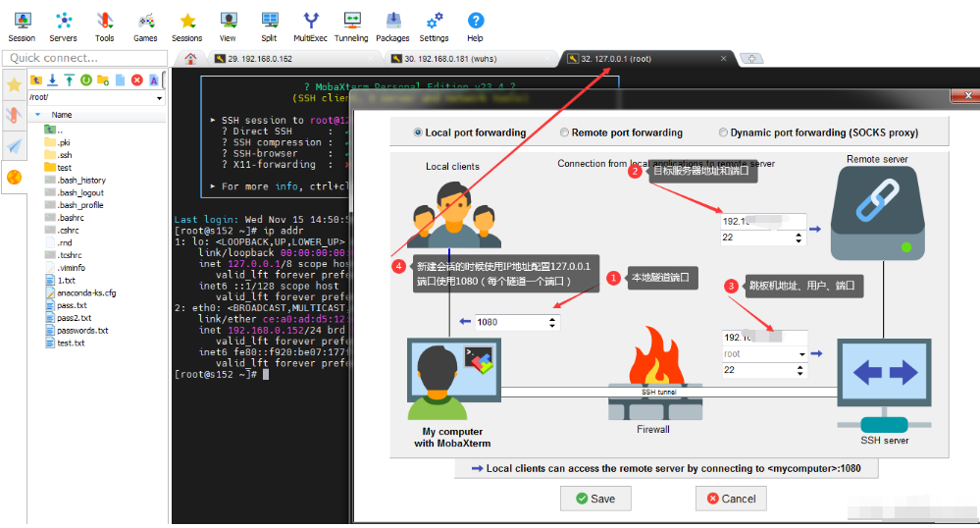Open the orange globe SFTP sidebar tab

coord(15,178)
